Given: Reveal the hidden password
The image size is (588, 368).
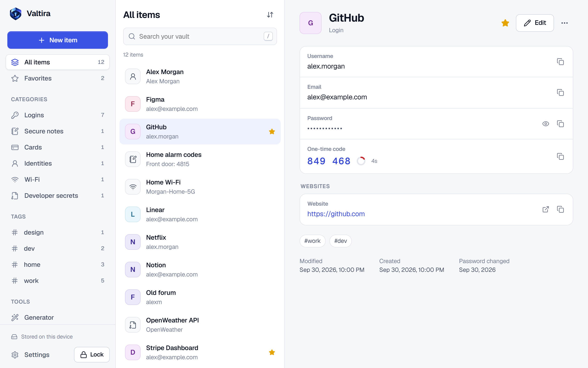Looking at the screenshot, I should [546, 124].
